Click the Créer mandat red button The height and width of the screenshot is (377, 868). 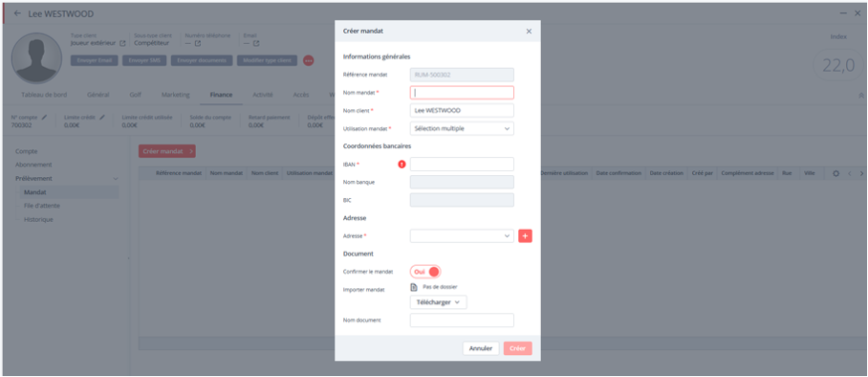click(166, 151)
